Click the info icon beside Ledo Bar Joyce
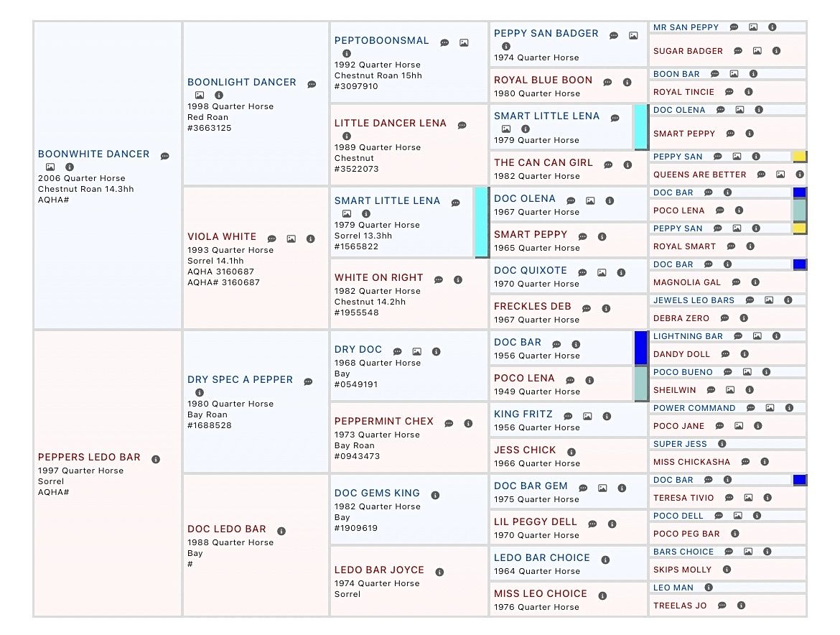Image resolution: width=840 pixels, height=635 pixels. (439, 573)
